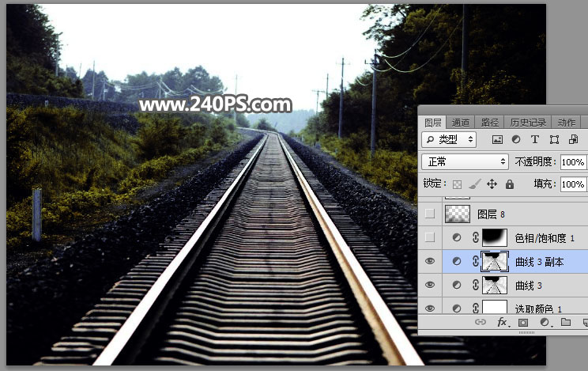Toggle mask link on 色相/饱和度 1
This screenshot has width=588, height=371.
(476, 237)
